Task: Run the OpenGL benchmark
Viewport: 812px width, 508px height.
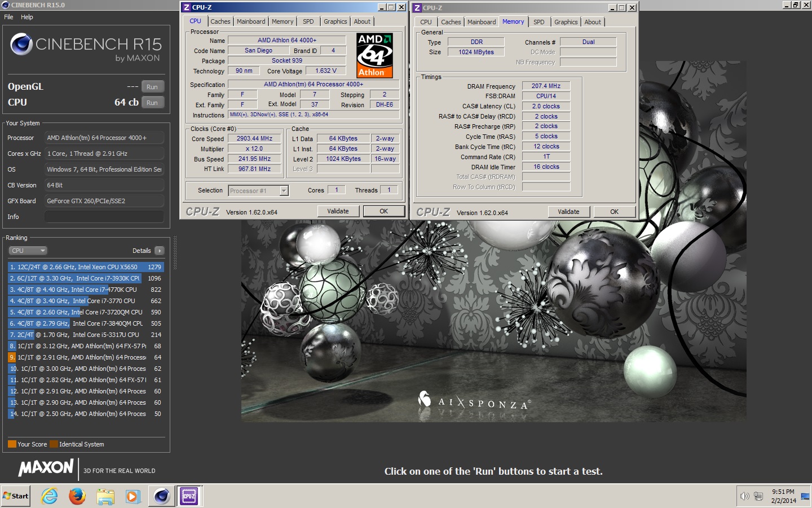Action: pyautogui.click(x=152, y=87)
